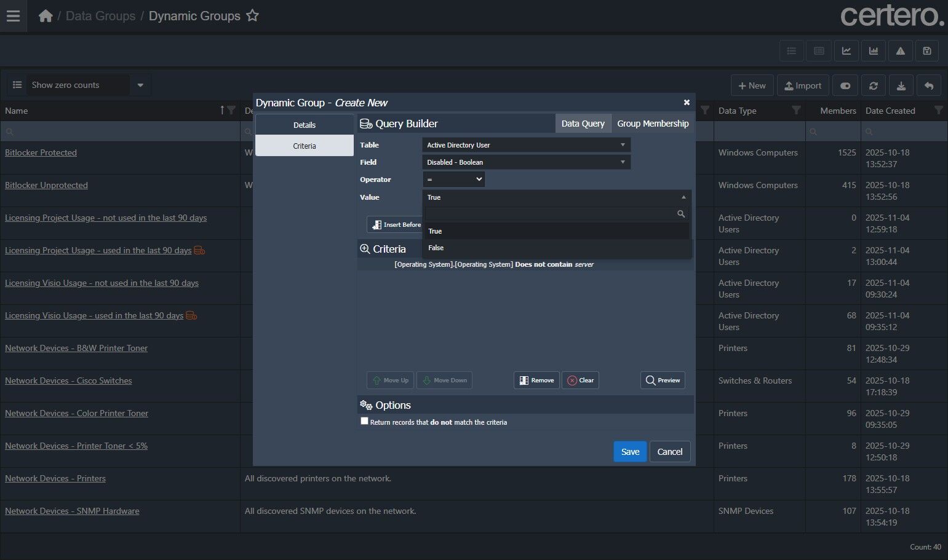Image resolution: width=948 pixels, height=560 pixels.
Task: Click the Clear criteria button
Action: (580, 381)
